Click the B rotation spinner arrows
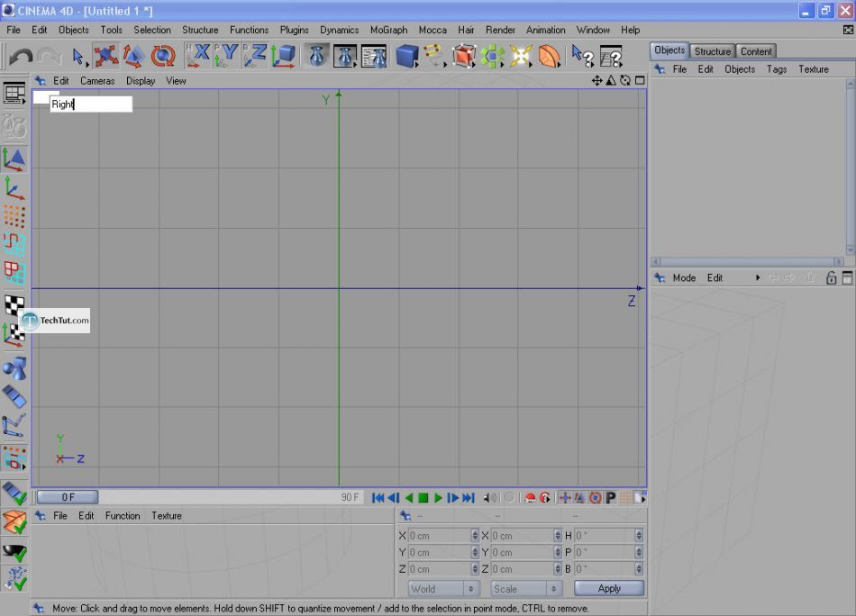This screenshot has width=856, height=616. click(639, 569)
